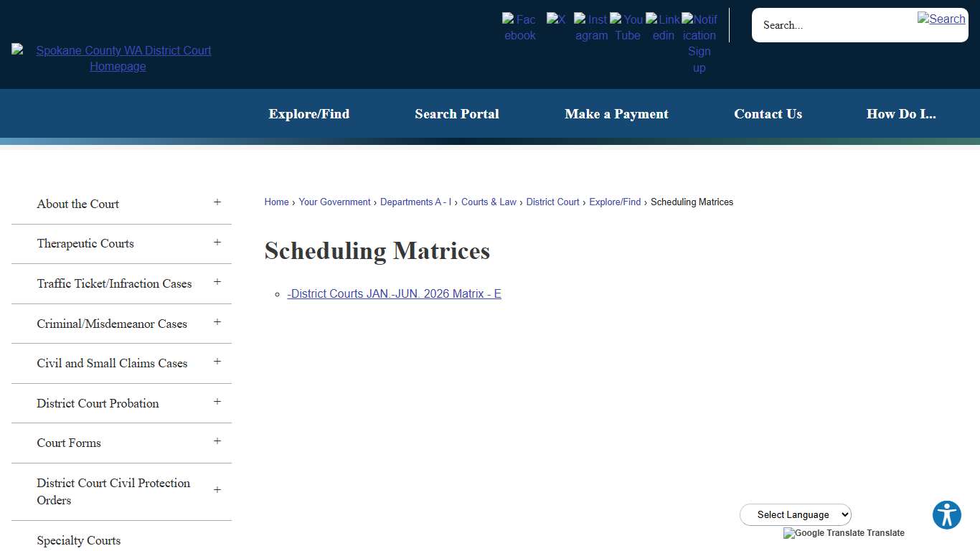
Task: Click the Google Translate attribution link
Action: click(844, 533)
